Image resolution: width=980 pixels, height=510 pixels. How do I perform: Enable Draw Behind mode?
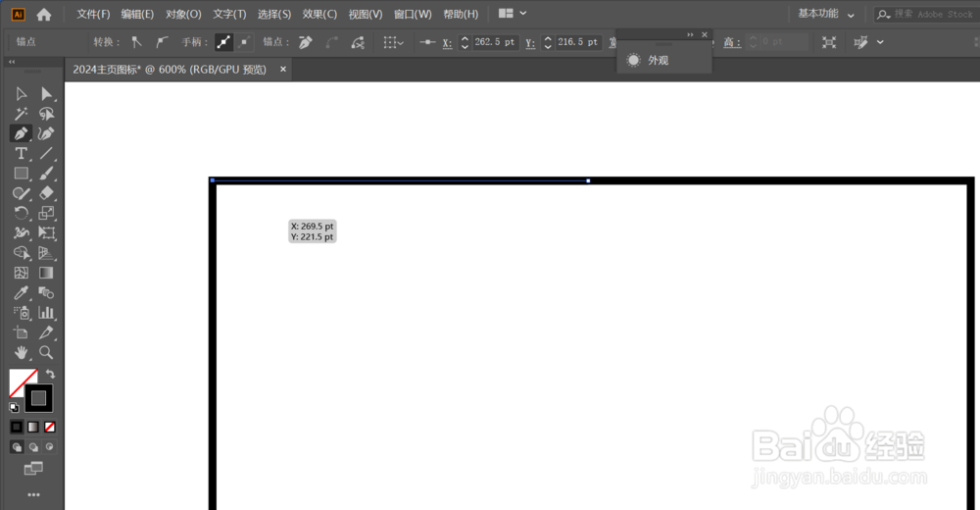pos(33,447)
